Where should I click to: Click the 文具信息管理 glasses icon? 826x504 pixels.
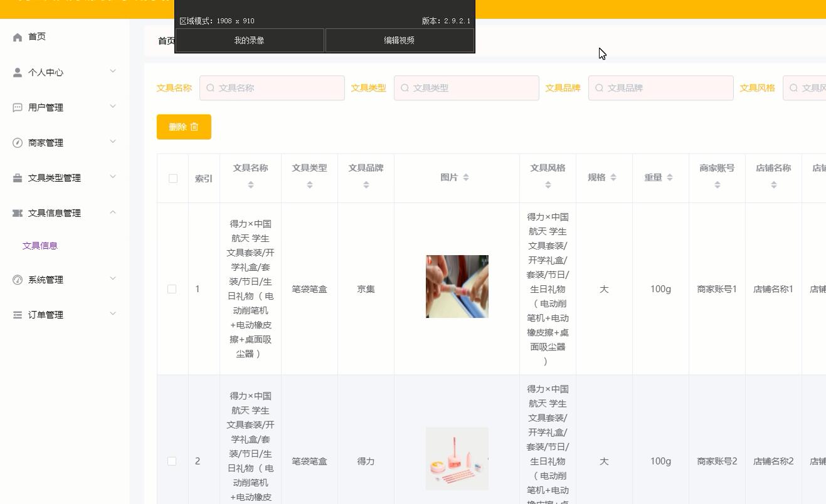pos(17,213)
